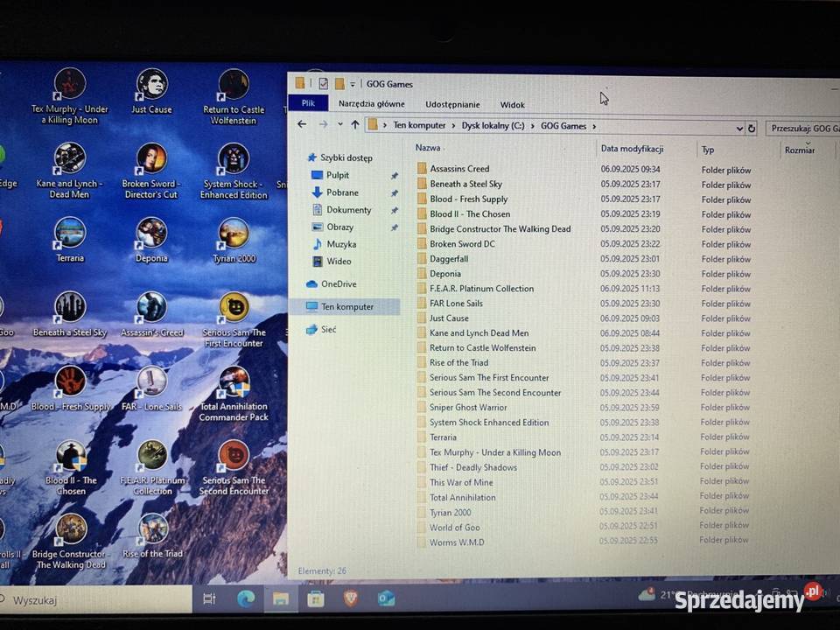The height and width of the screenshot is (630, 840).
Task: Click the Properties icon in quick access toolbar
Action: point(323,84)
